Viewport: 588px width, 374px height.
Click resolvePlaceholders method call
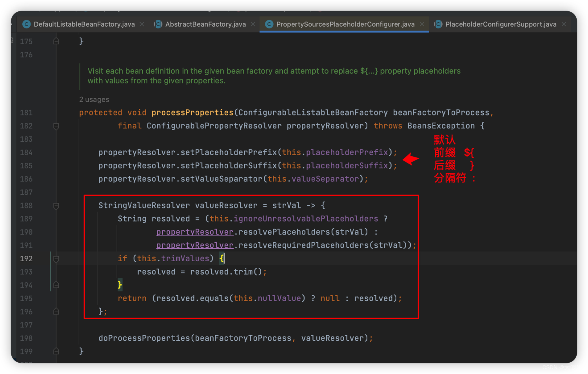pyautogui.click(x=284, y=232)
